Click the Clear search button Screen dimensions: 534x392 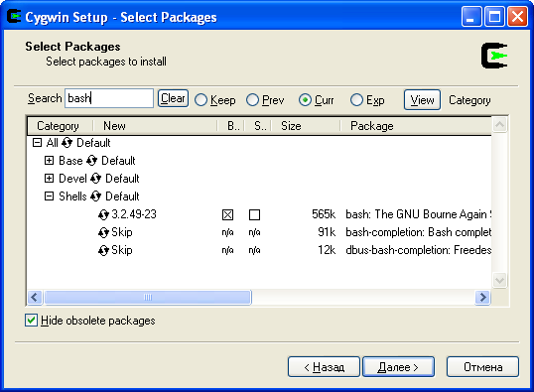click(173, 98)
